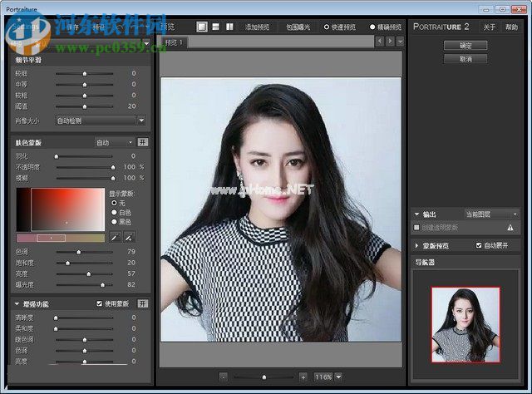
Task: Click the 取消 button
Action: tap(465, 59)
